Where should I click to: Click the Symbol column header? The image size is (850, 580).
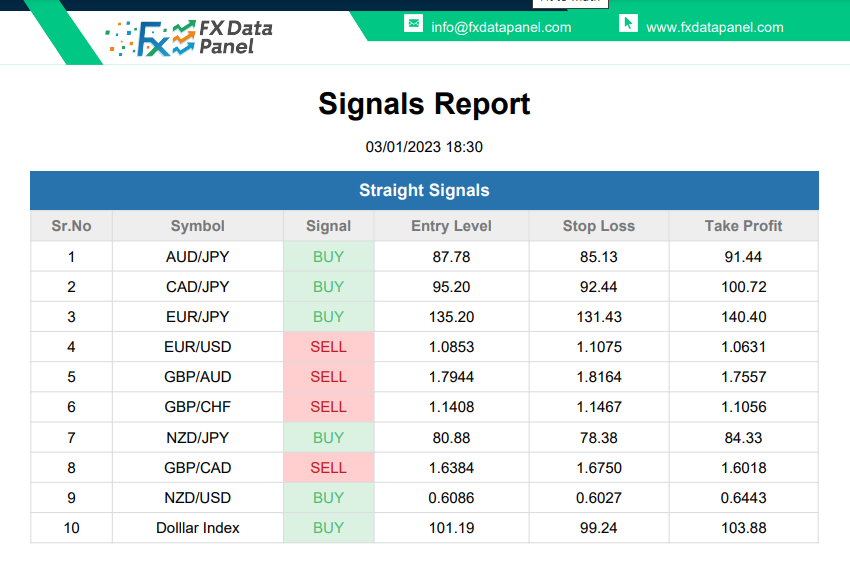click(198, 226)
